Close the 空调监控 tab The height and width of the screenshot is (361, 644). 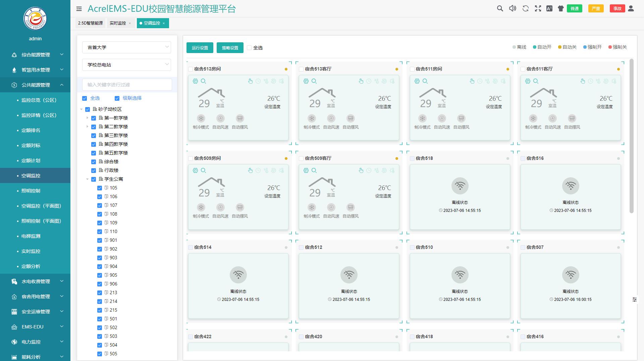(164, 23)
